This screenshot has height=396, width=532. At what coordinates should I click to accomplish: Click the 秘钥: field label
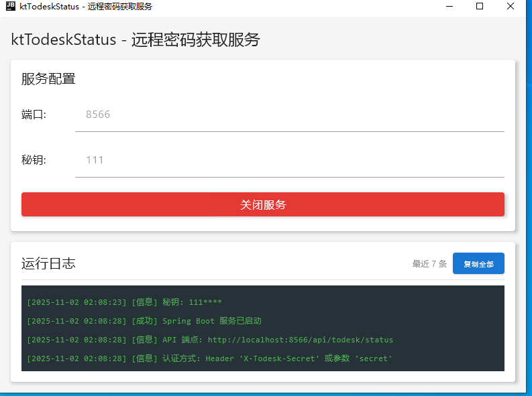click(x=34, y=160)
